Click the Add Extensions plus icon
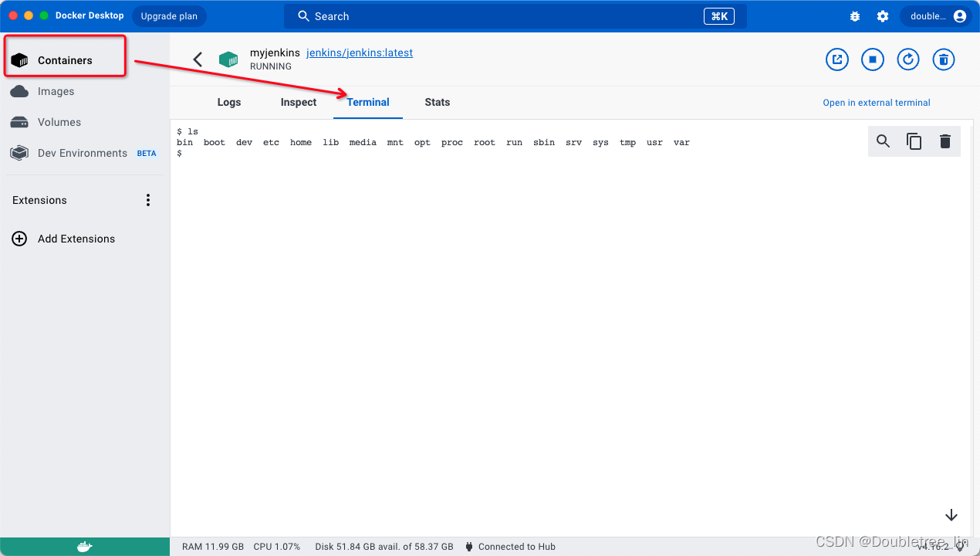 (19, 239)
